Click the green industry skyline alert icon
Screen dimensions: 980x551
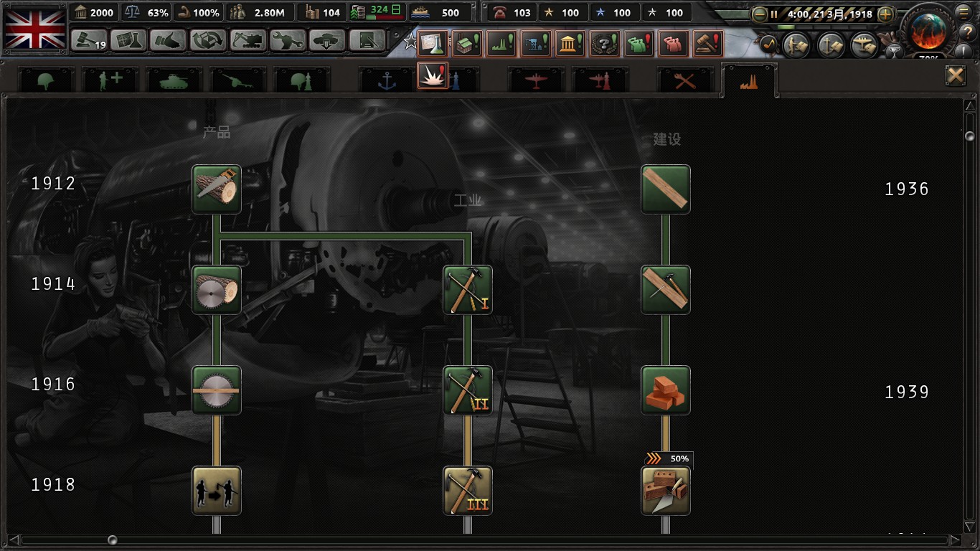pyautogui.click(x=501, y=44)
